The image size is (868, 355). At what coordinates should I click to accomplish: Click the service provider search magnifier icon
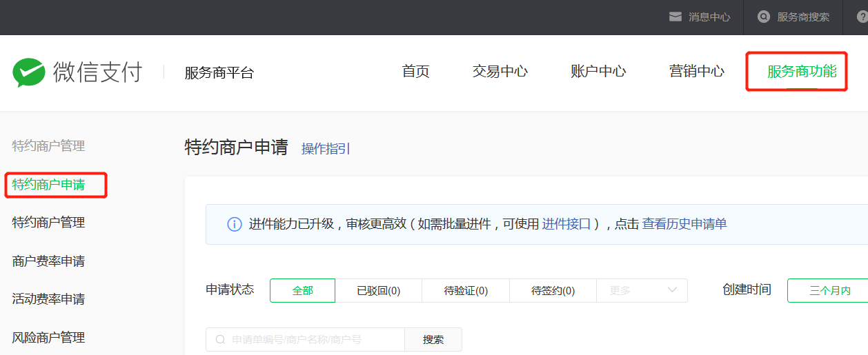763,17
